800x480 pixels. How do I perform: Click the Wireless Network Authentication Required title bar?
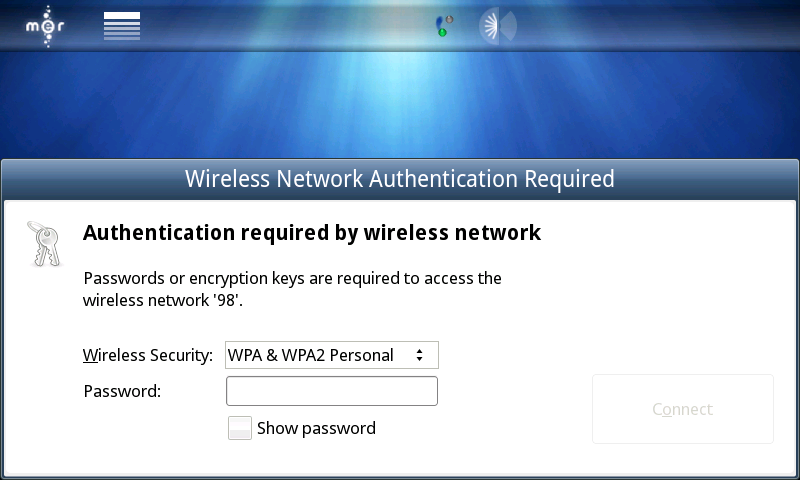pos(400,180)
